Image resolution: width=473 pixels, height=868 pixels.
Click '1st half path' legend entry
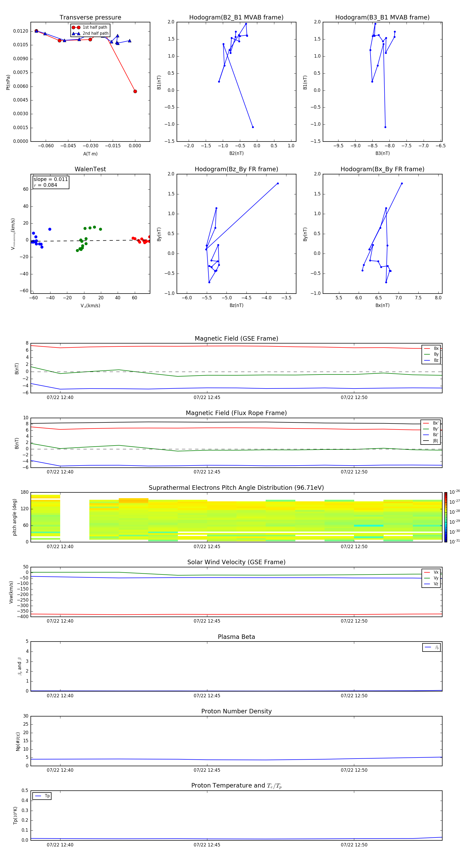pyautogui.click(x=90, y=27)
